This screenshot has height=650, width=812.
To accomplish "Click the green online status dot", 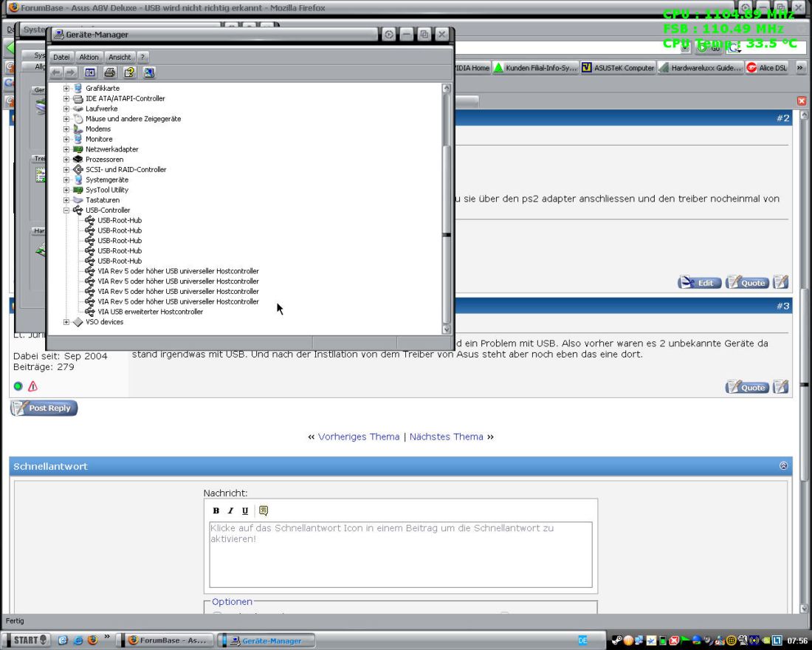I will pyautogui.click(x=18, y=386).
